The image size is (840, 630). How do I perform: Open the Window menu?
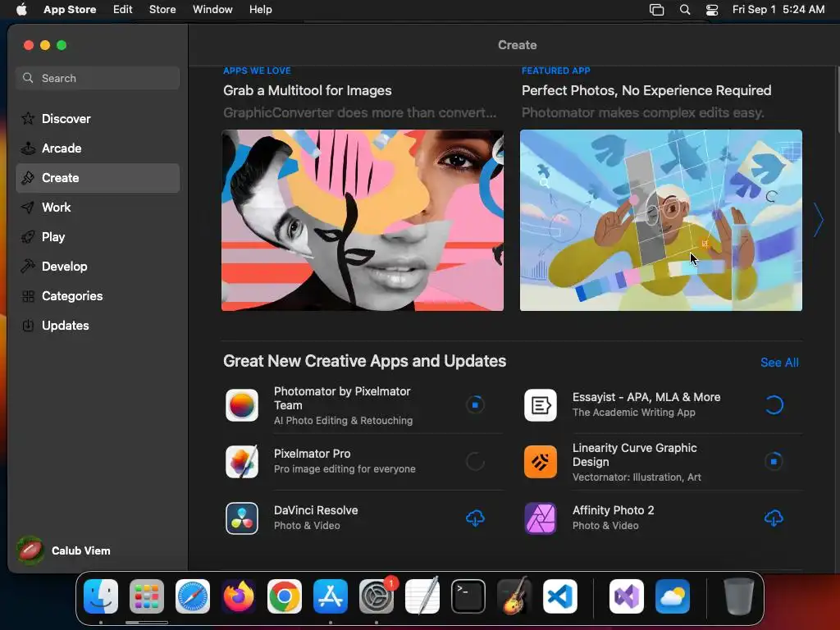212,9
